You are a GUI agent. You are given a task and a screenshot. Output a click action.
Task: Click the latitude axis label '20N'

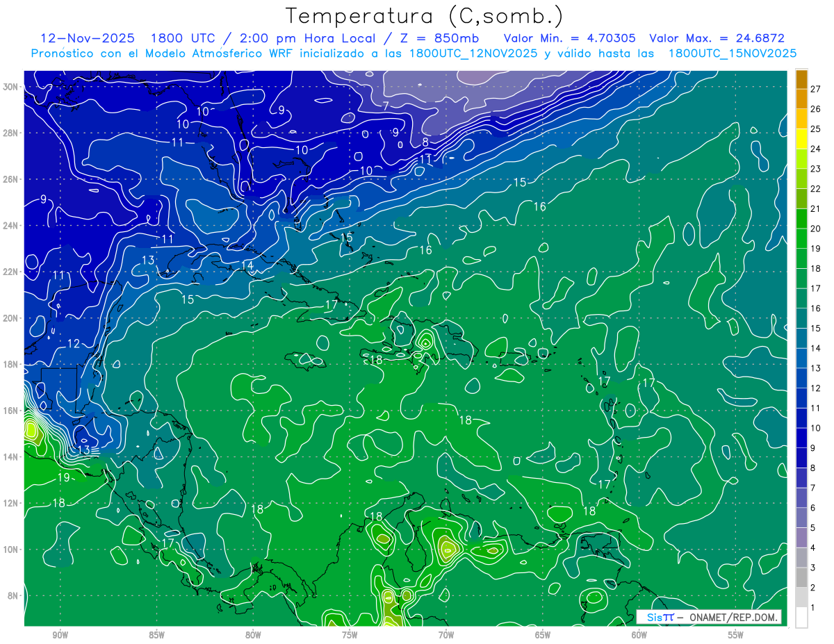click(12, 318)
